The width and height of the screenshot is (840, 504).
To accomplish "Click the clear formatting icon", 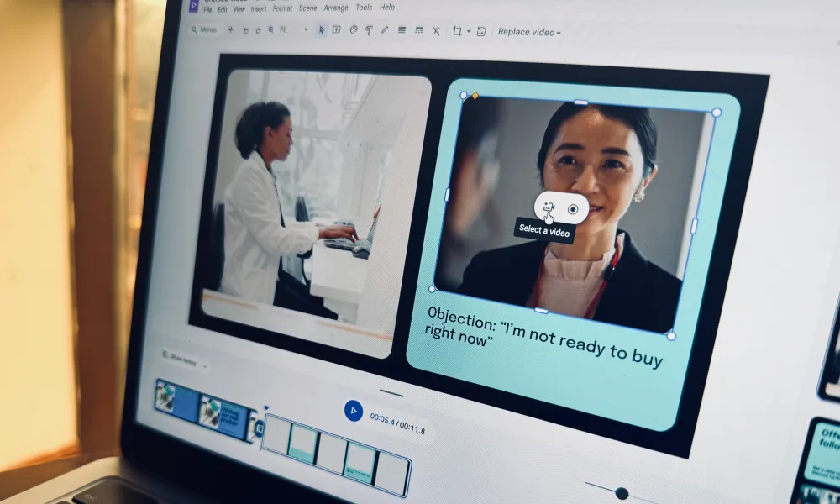I will coord(436,31).
